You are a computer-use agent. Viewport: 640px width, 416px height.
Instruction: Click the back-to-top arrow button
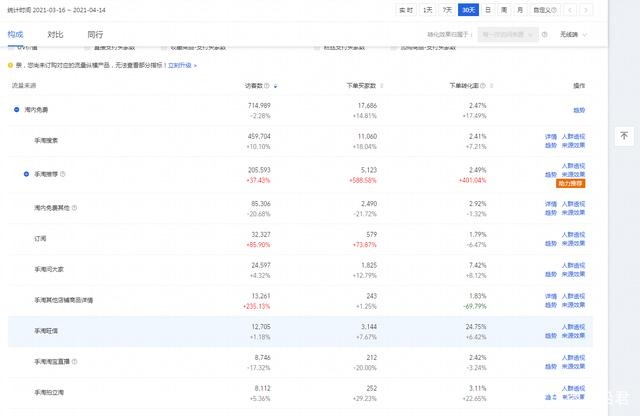click(624, 136)
